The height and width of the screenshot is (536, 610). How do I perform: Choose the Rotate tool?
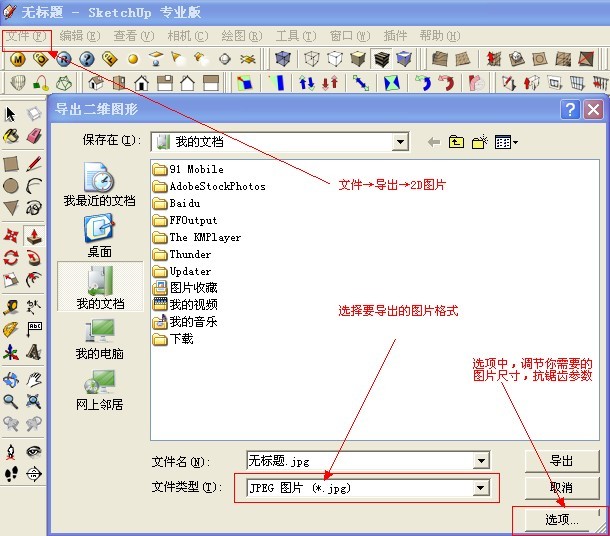(x=11, y=257)
